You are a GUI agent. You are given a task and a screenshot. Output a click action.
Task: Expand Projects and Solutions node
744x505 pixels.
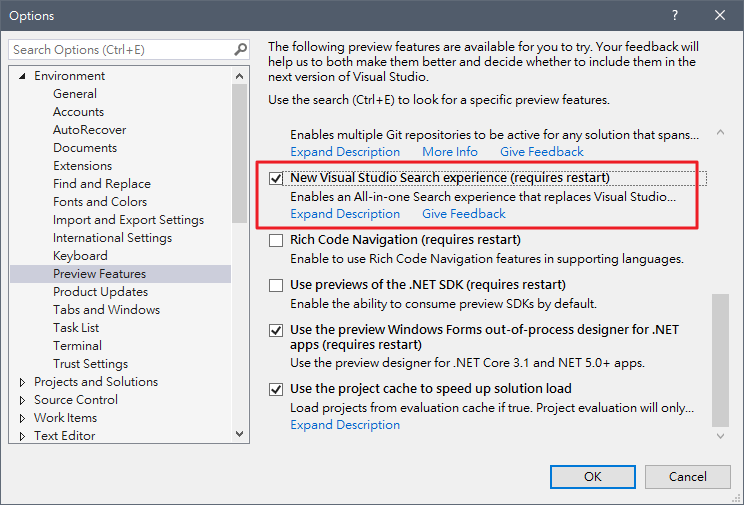[x=22, y=382]
